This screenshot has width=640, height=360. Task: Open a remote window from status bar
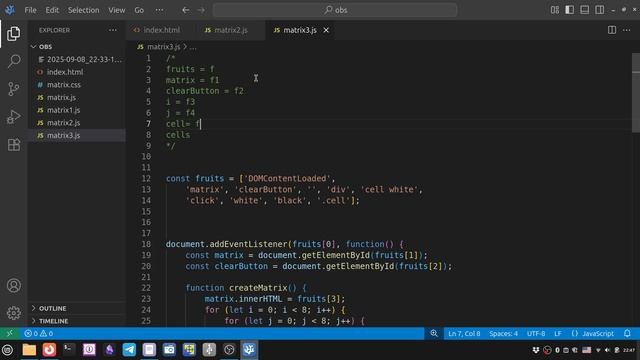9,333
